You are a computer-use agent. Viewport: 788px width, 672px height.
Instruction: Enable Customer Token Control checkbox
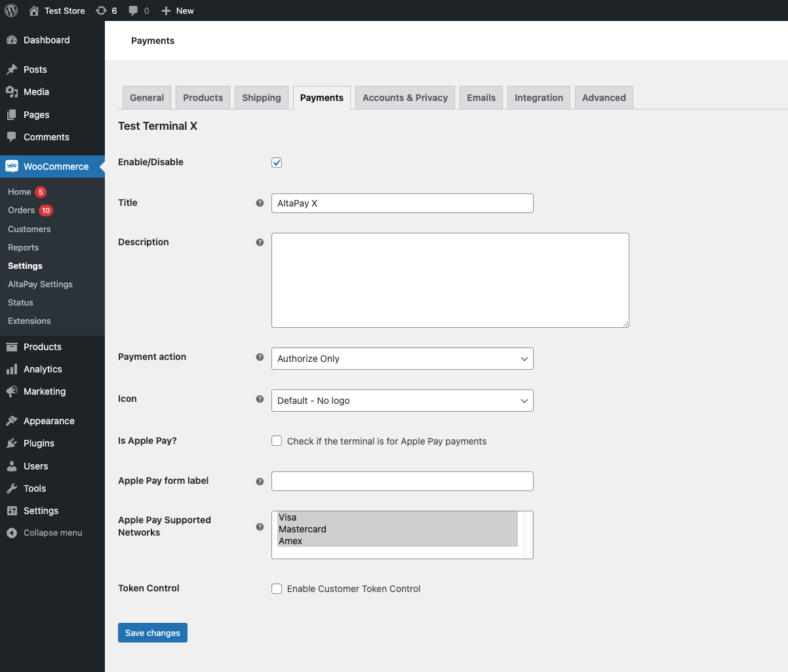click(x=277, y=589)
